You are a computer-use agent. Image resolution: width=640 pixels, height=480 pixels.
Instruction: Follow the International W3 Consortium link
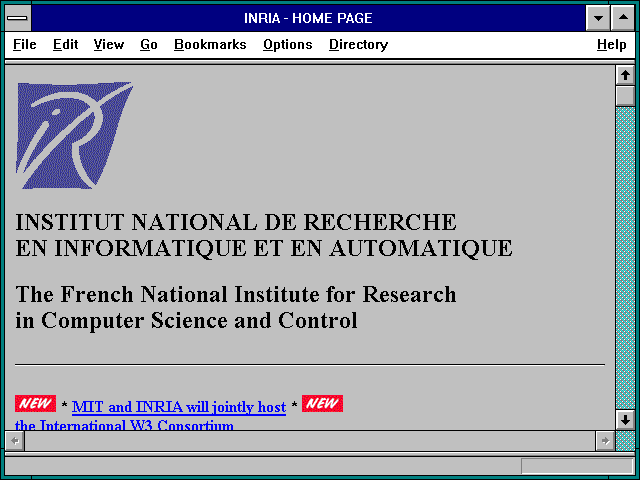(124, 424)
